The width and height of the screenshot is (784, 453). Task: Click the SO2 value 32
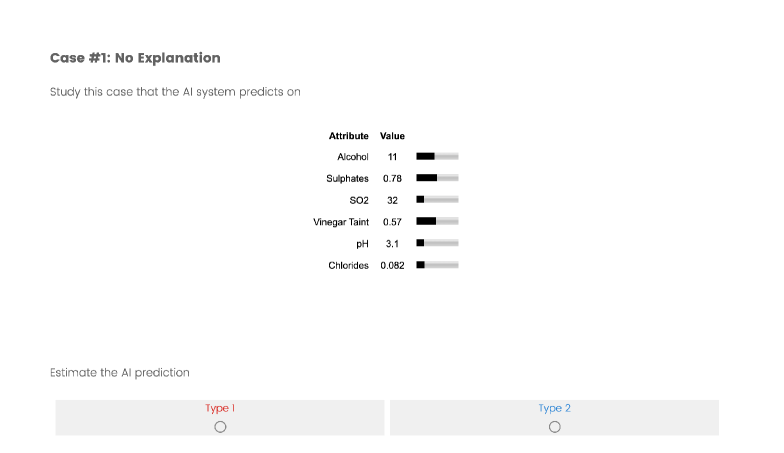(392, 200)
